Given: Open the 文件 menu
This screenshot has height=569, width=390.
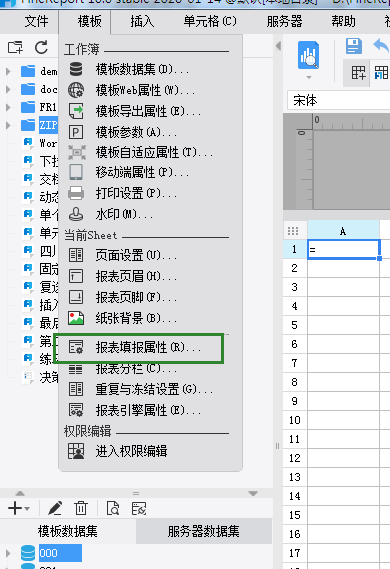Looking at the screenshot, I should pyautogui.click(x=36, y=21).
